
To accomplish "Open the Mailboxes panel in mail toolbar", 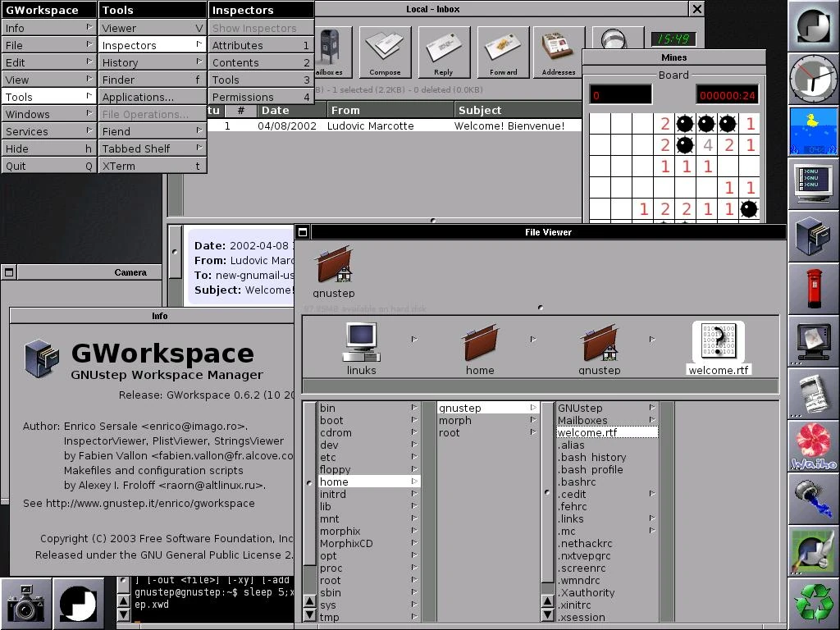I will point(331,51).
